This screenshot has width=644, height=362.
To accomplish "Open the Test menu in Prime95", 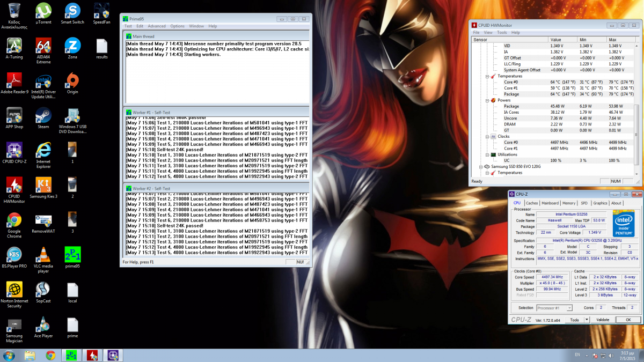I will coord(128,26).
